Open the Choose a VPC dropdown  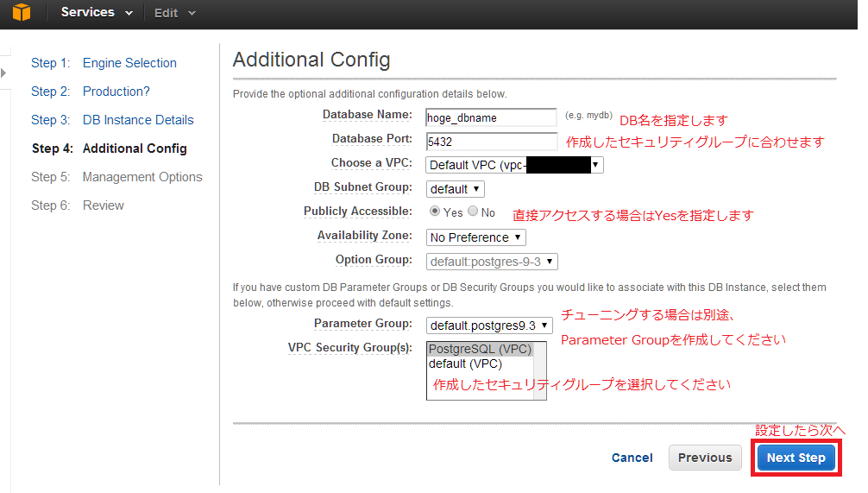tap(514, 165)
